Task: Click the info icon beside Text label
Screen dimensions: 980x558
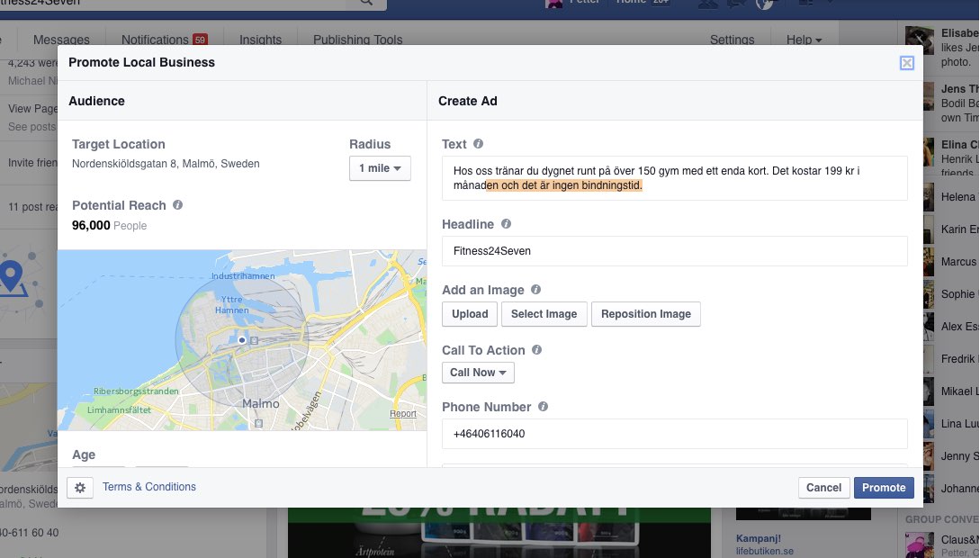Action: coord(478,144)
